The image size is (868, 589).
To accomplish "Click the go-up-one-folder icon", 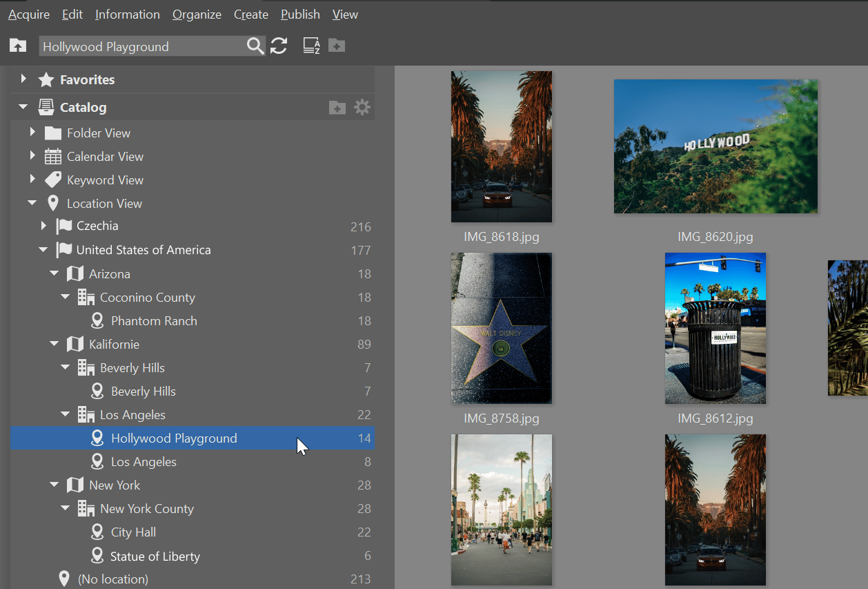I will click(x=18, y=46).
